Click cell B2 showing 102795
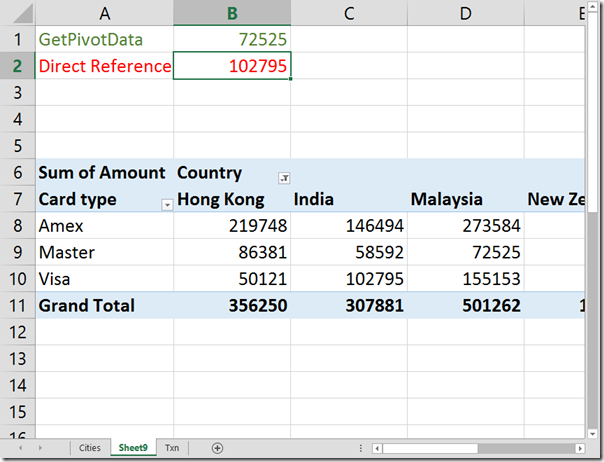Viewport: 604px width, 462px height. (232, 66)
